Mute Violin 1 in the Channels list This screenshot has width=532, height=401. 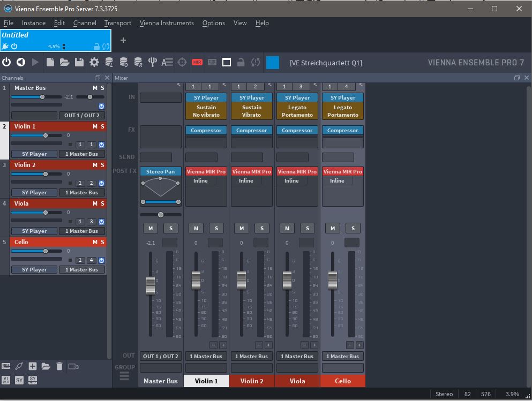click(95, 126)
